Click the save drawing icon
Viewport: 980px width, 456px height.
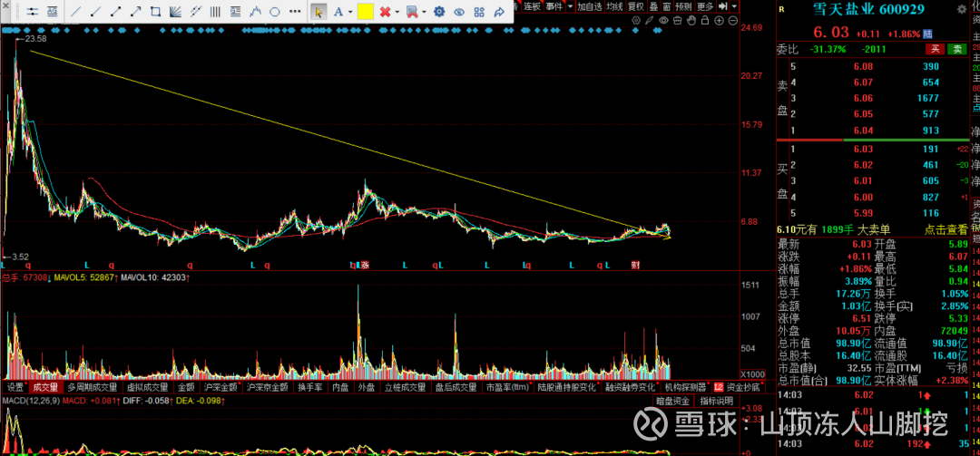coord(411,11)
